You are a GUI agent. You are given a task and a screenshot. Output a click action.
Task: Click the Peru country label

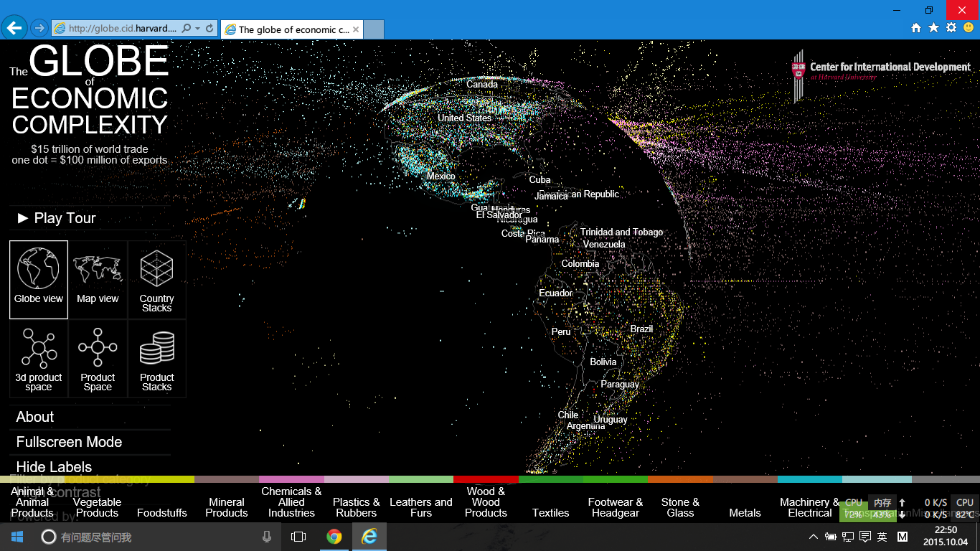tap(561, 331)
